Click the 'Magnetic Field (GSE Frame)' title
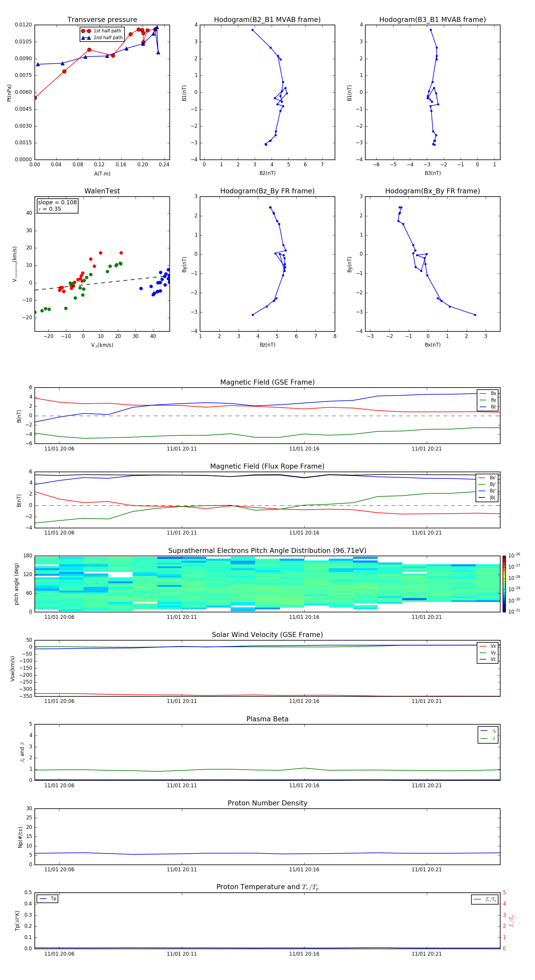Screen dimensions: 535x980 pyautogui.click(x=267, y=382)
